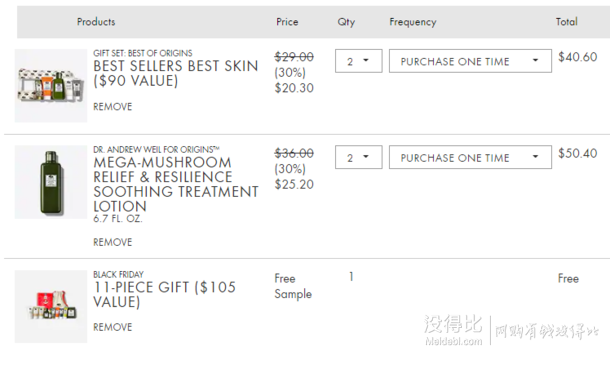The image size is (610, 365).
Task: Expand frequency dropdown for Best Sellers gift set
Action: (470, 61)
